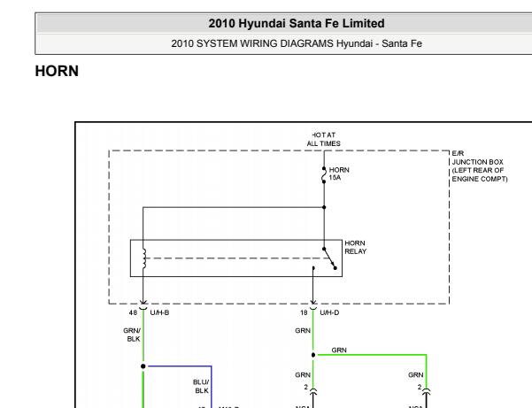
Task: Click the "BLU/ BLK" wire color label
Action: pyautogui.click(x=201, y=386)
